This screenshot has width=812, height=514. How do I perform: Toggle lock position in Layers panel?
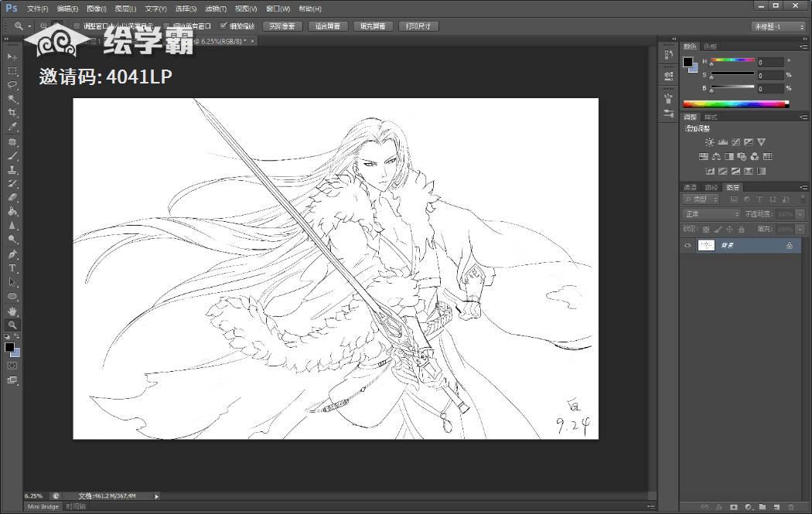coord(730,229)
